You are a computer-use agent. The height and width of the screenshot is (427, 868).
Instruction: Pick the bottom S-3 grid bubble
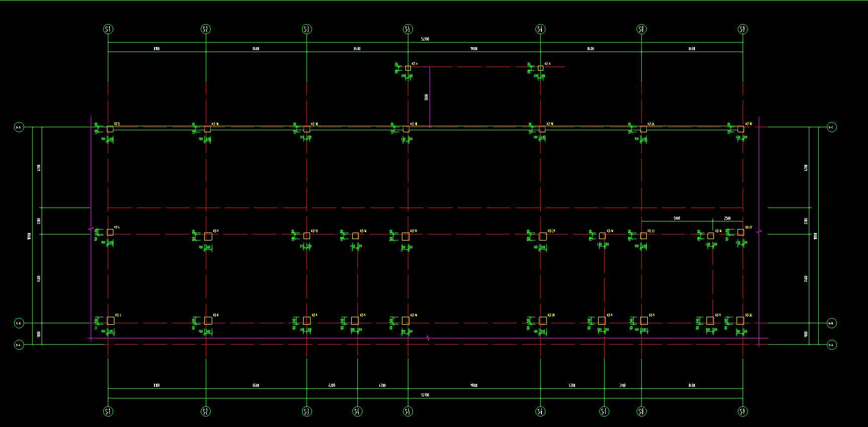(x=307, y=411)
